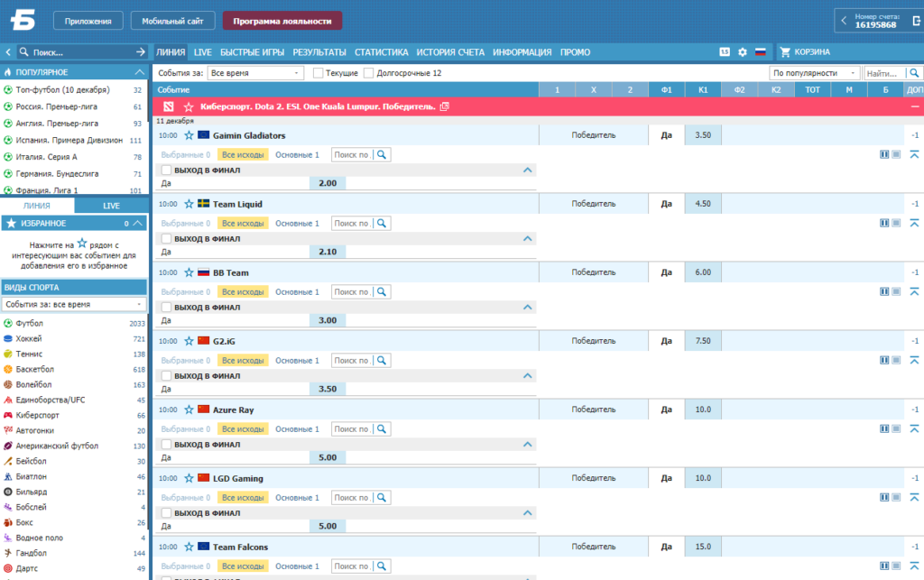Collapse ВЫХОД В ФИНАЛ under Azure Ray
Image resolution: width=924 pixels, height=580 pixels.
(x=527, y=445)
